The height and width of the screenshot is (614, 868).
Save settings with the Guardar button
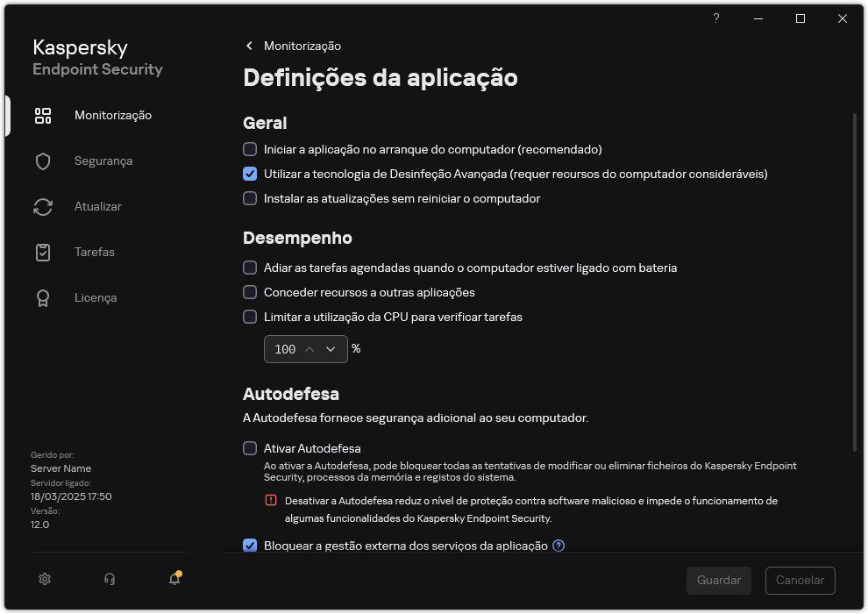tap(718, 580)
